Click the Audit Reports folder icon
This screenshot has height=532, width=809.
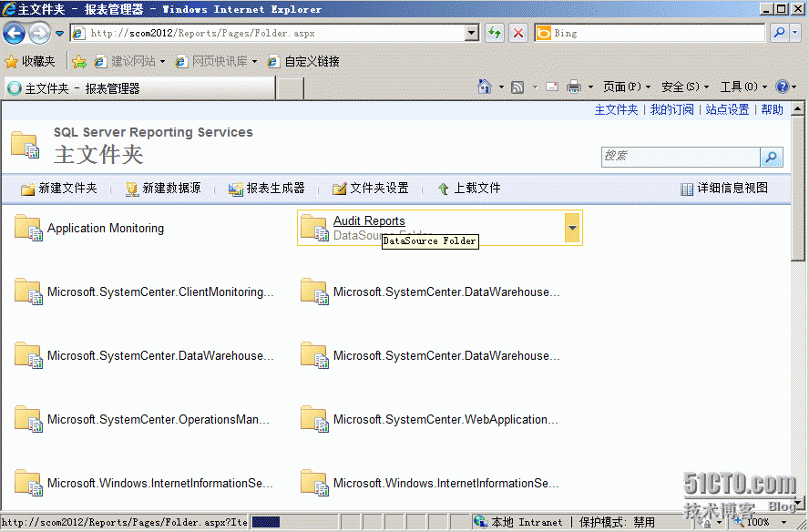[x=314, y=228]
